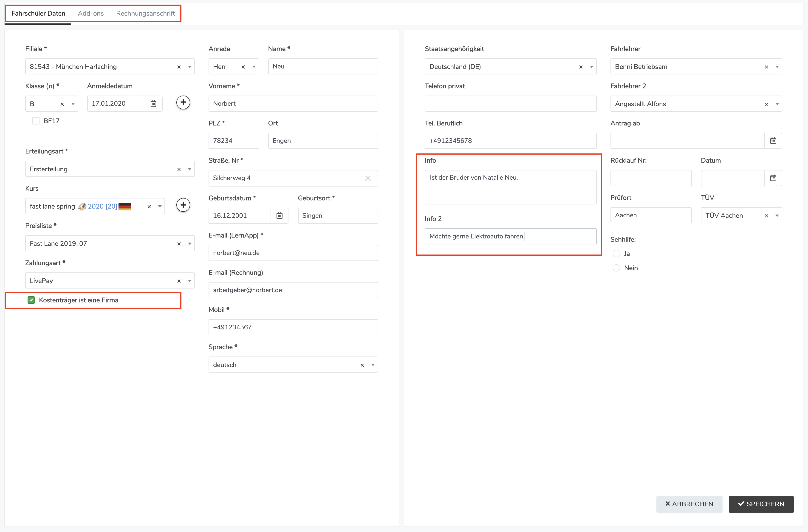Select Nein for Sehhilfe

coord(616,268)
